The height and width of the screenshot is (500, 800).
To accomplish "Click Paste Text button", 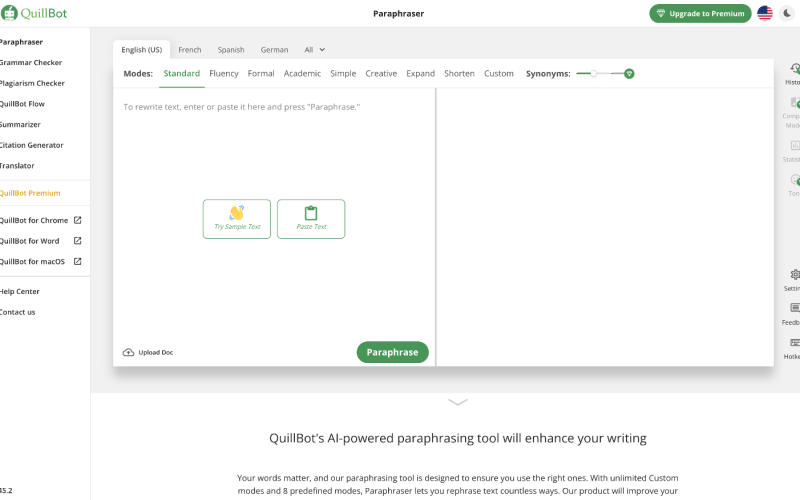I will point(311,219).
